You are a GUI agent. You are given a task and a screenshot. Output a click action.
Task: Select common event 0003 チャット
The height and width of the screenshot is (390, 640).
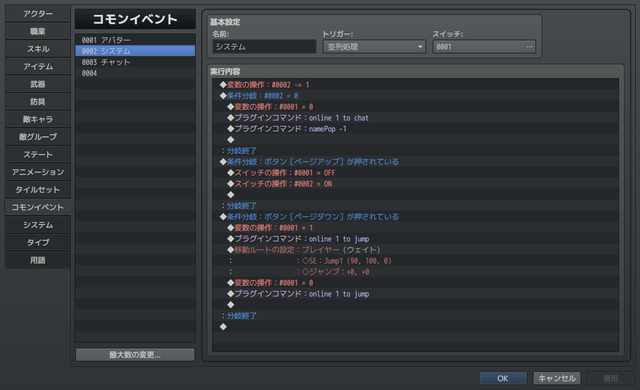135,62
